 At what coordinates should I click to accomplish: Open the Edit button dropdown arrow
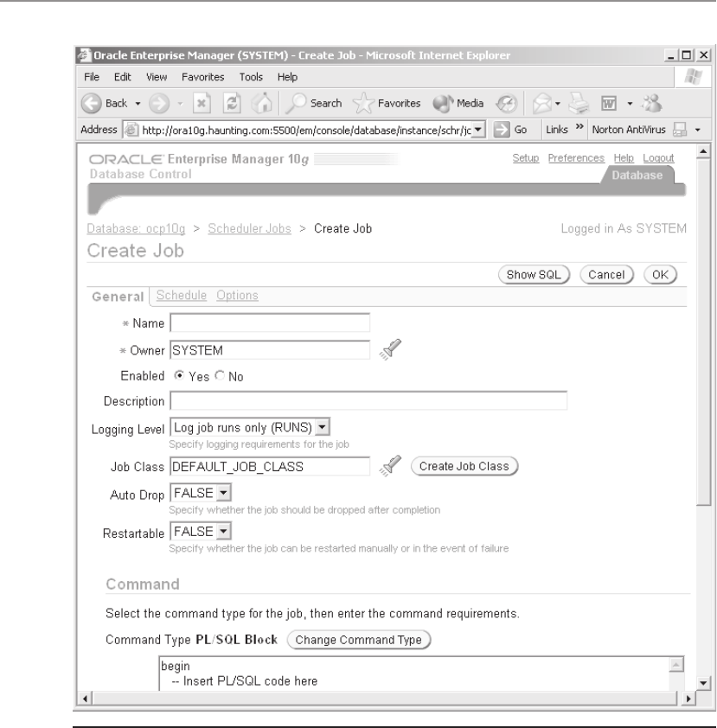coord(630,104)
